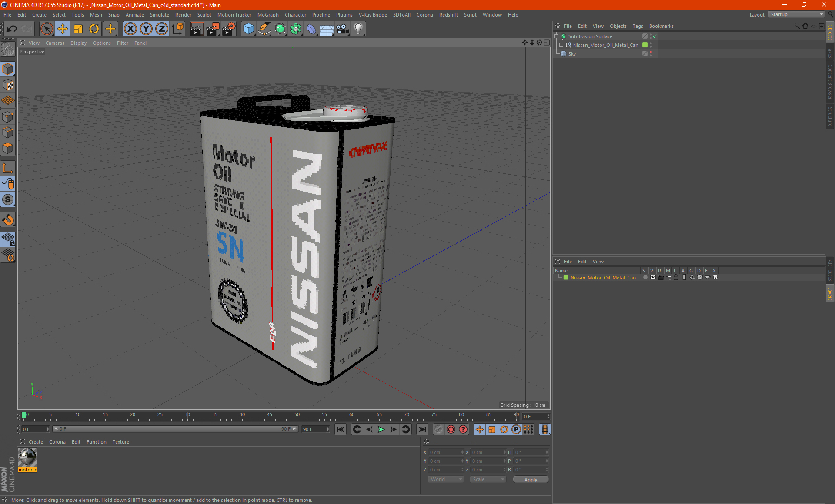Toggle layer View visibility icon
This screenshot has width=835, height=504.
click(653, 277)
